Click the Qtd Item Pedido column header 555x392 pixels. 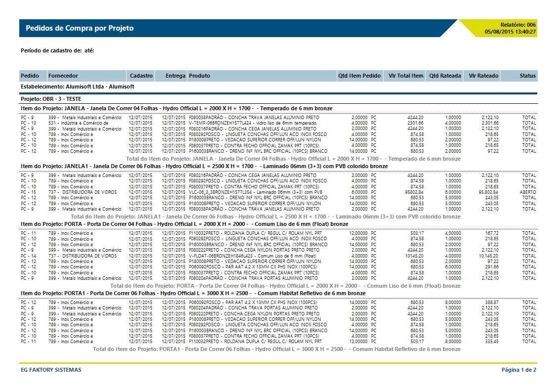coord(359,76)
